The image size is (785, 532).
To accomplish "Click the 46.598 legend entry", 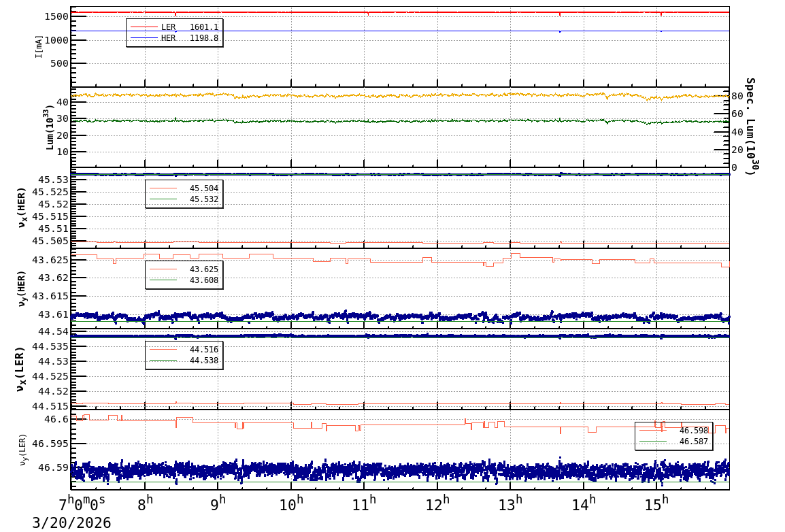I will [x=673, y=431].
